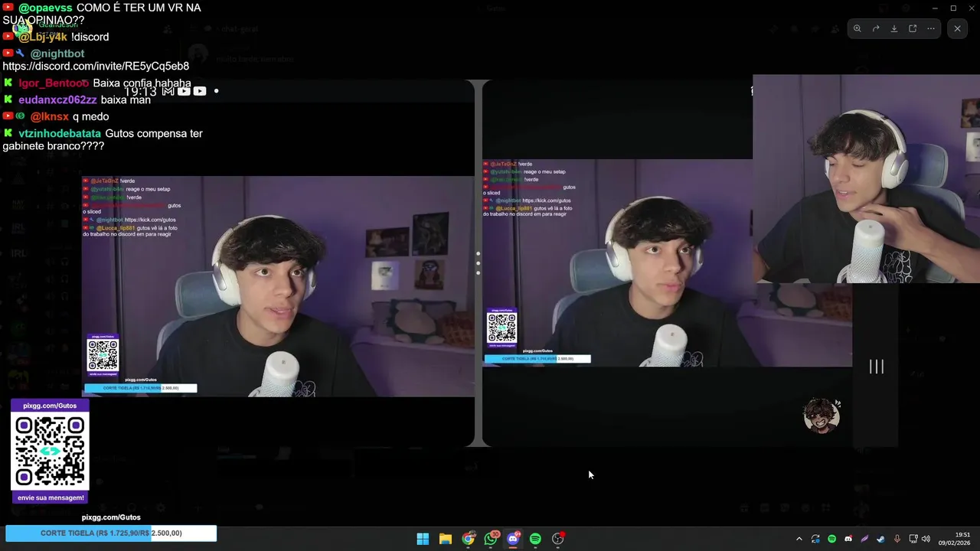Click the purple feather tray icon
Viewport: 980px width, 551px height.
pos(864,539)
